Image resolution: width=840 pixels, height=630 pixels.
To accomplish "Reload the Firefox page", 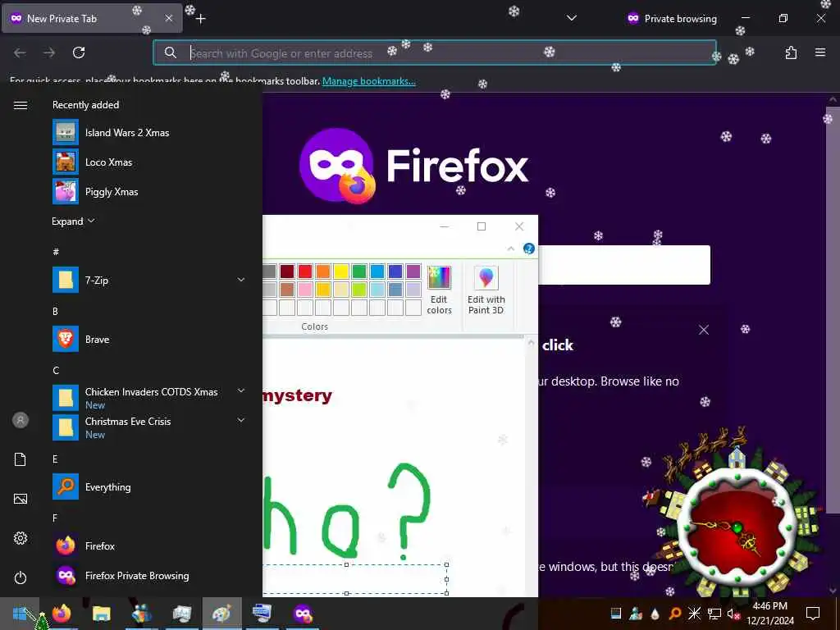I will click(x=79, y=52).
